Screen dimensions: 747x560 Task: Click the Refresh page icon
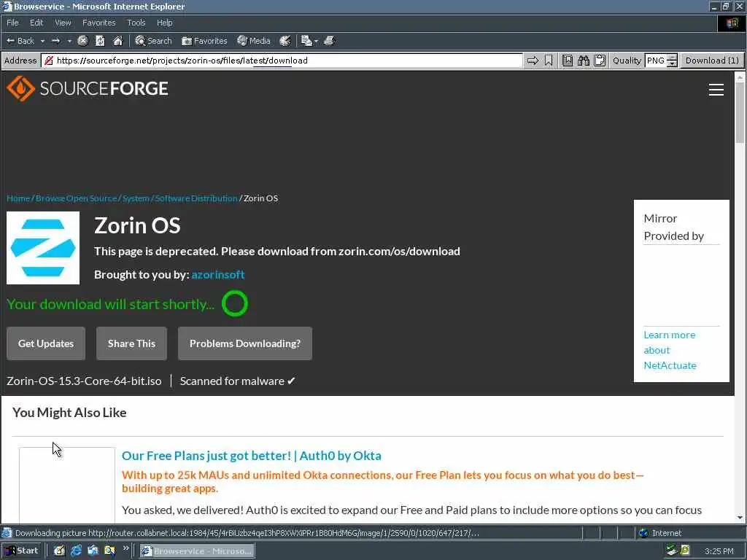pos(100,41)
